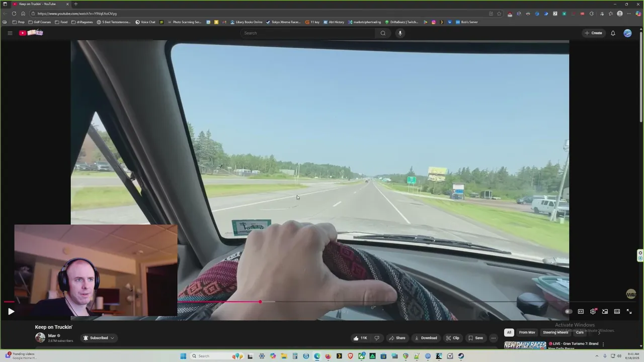Open Tokyo Xtreme Racer bookmark

point(283,22)
